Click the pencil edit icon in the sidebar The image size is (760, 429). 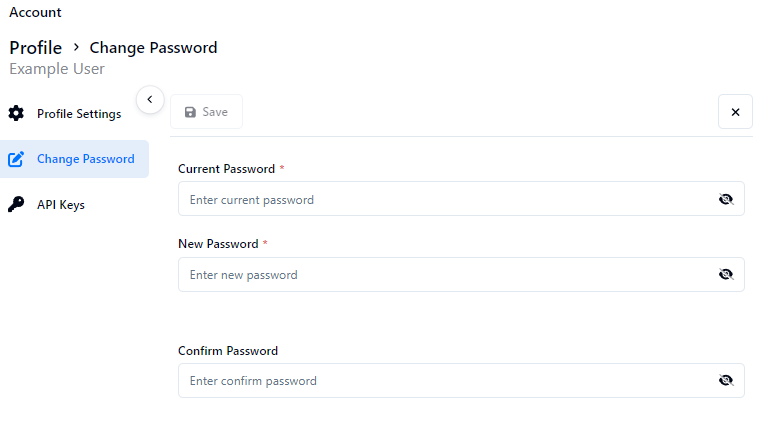pos(16,159)
